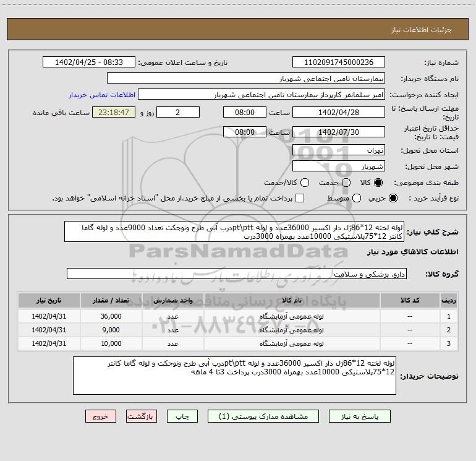The width and height of the screenshot is (476, 461).
Task: Select the کالا/خدمت radio button
Action: (305, 183)
